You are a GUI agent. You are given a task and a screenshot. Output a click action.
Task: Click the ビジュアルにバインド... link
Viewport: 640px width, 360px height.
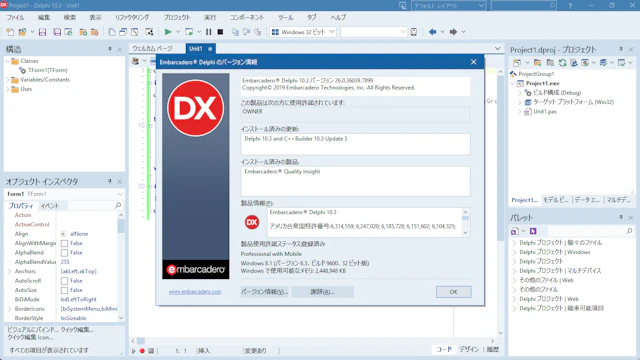click(33, 329)
